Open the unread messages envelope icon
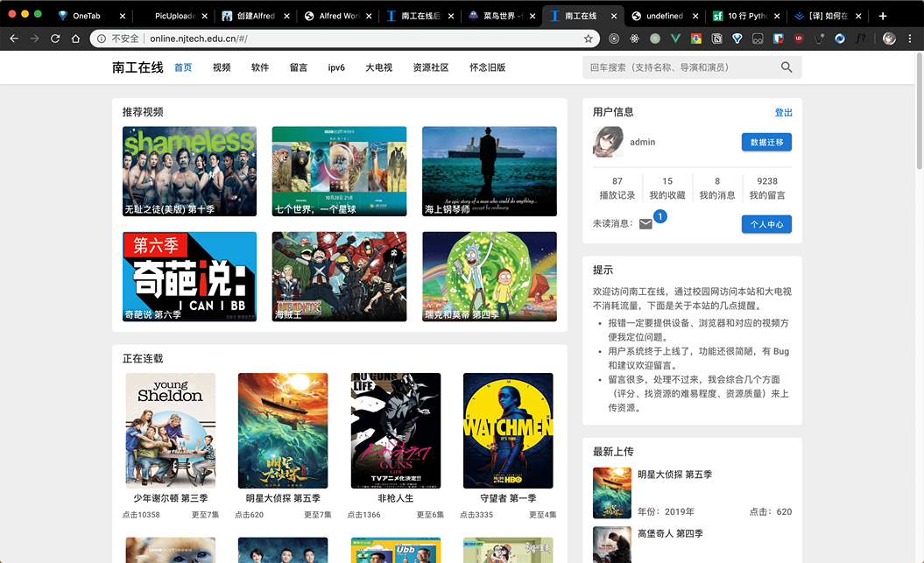Screen dimensions: 924x563 tap(645, 224)
